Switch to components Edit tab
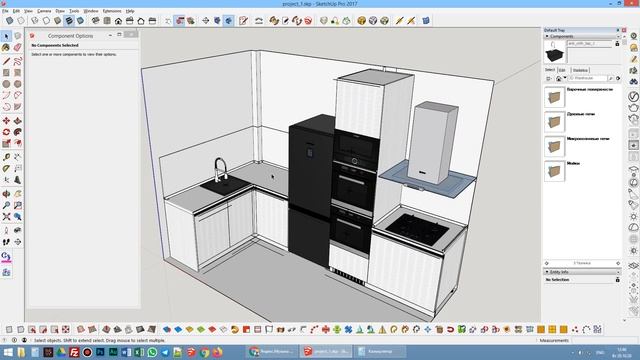640x360 pixels. point(562,70)
